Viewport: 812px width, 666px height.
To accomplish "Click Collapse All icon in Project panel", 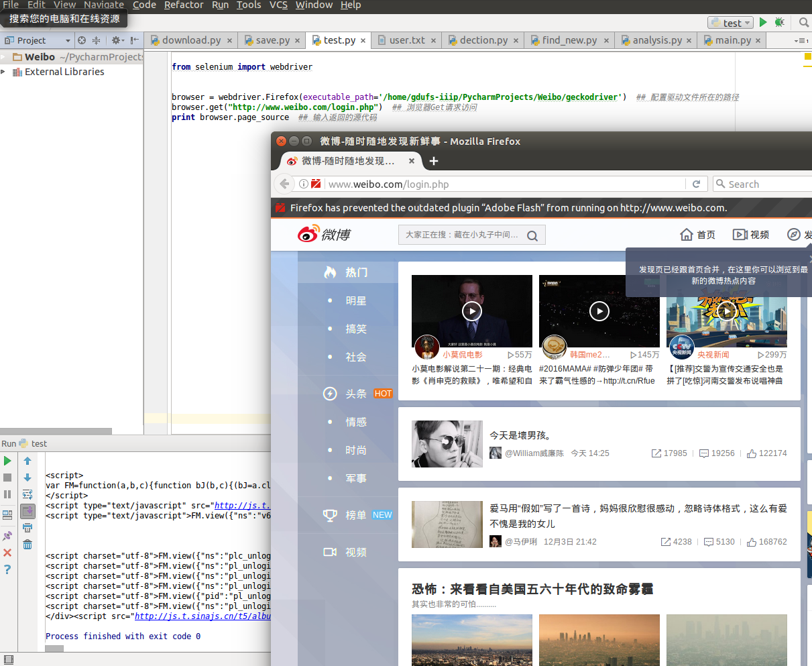I will click(96, 40).
